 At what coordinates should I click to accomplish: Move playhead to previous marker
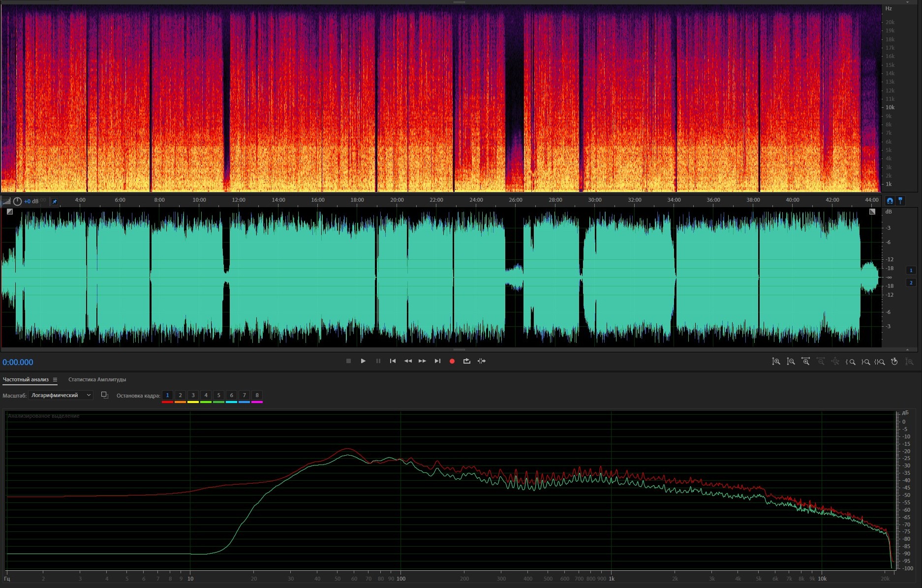(393, 361)
